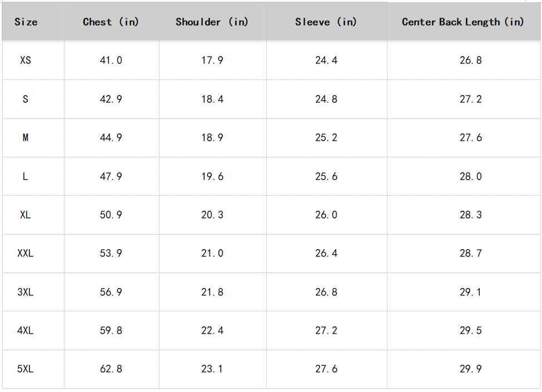Screen dimensions: 542x392
Task: Click chest value 41.0 for XS
Action: point(111,60)
